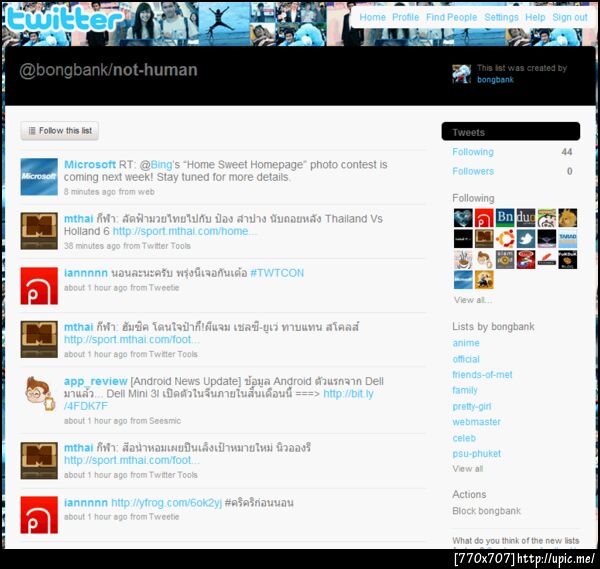Screen dimensions: 600x569
Task: Open Settings in top navigation
Action: click(x=501, y=17)
